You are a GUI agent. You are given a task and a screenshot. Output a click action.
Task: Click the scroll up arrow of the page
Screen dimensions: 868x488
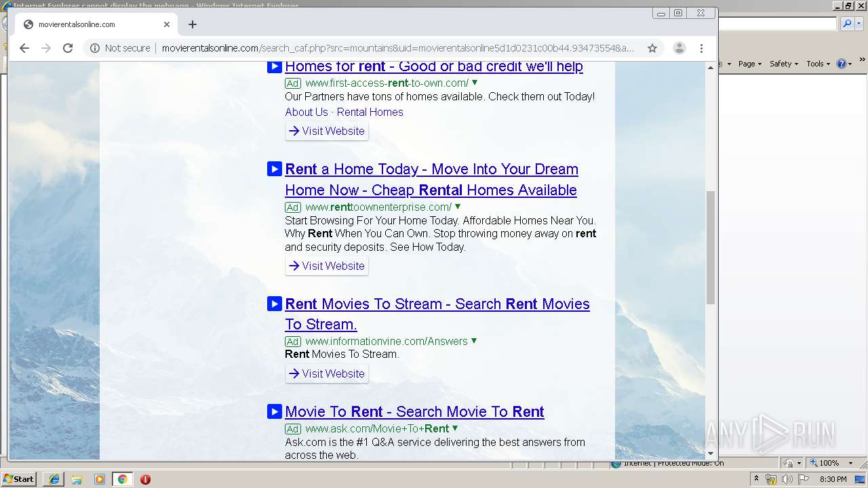711,67
